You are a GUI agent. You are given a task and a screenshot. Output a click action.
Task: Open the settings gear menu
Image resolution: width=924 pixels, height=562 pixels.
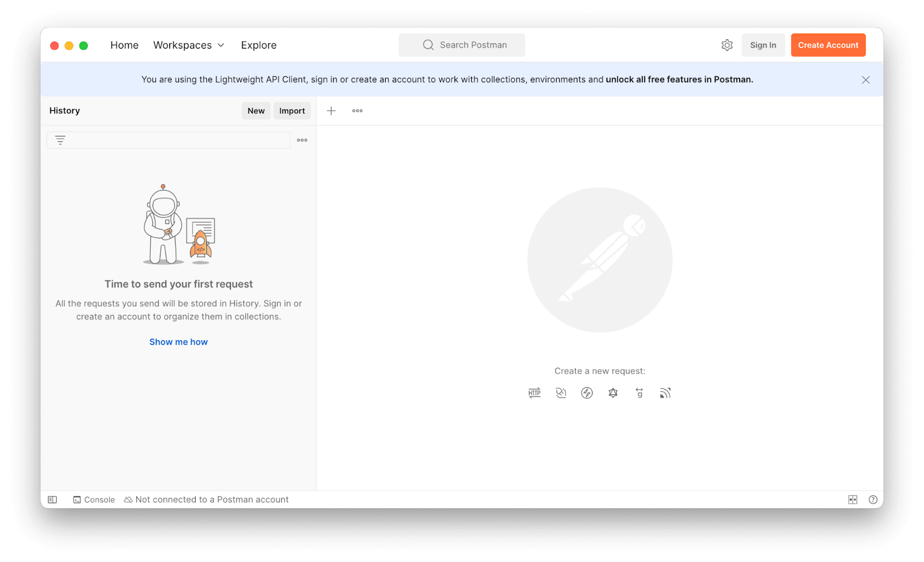[x=727, y=45]
